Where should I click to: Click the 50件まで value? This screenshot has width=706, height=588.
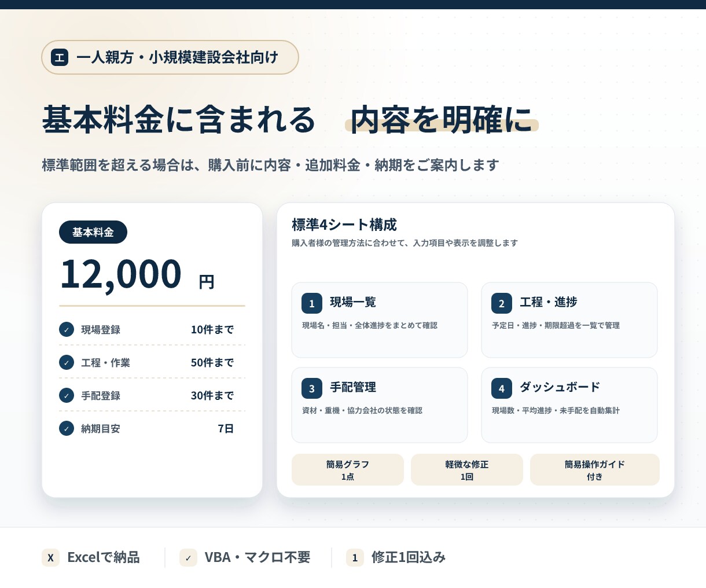click(x=212, y=362)
